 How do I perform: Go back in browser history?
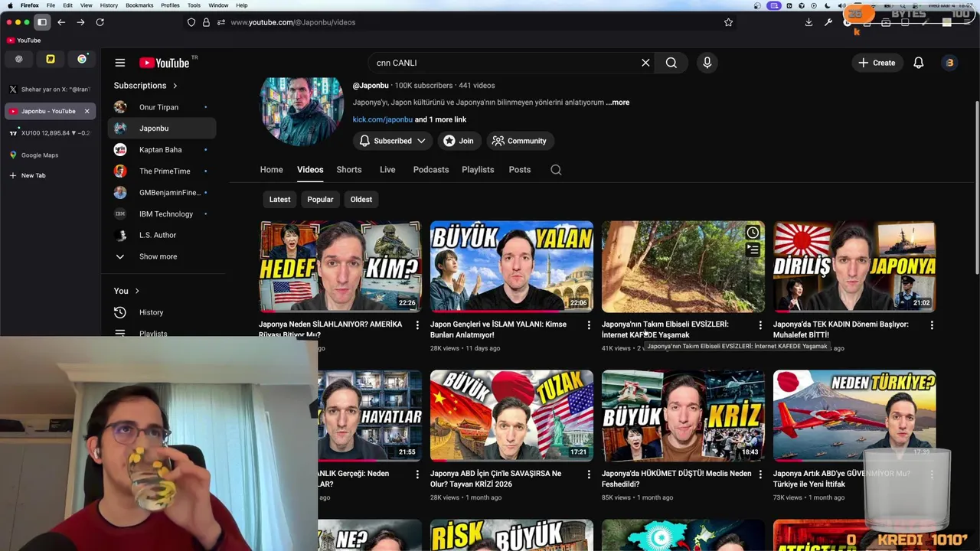click(x=61, y=22)
